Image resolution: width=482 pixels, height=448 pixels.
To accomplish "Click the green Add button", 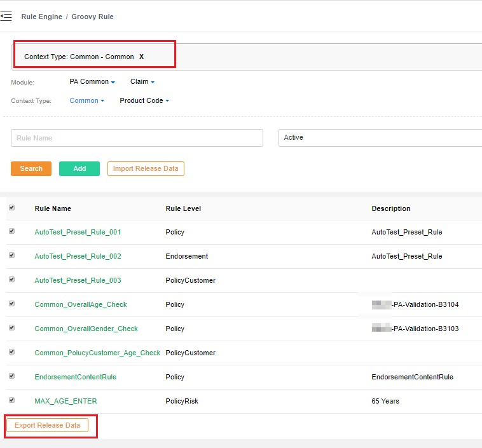I will tap(79, 168).
